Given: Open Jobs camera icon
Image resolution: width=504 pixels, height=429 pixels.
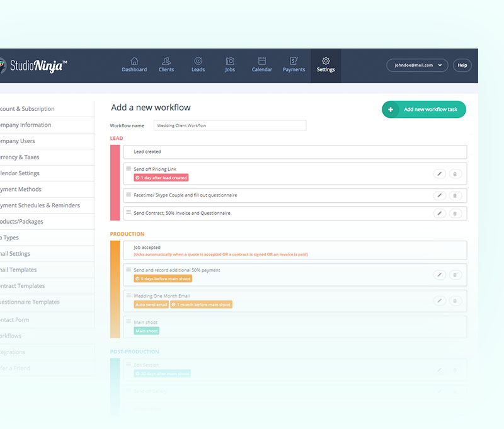Looking at the screenshot, I should (230, 60).
